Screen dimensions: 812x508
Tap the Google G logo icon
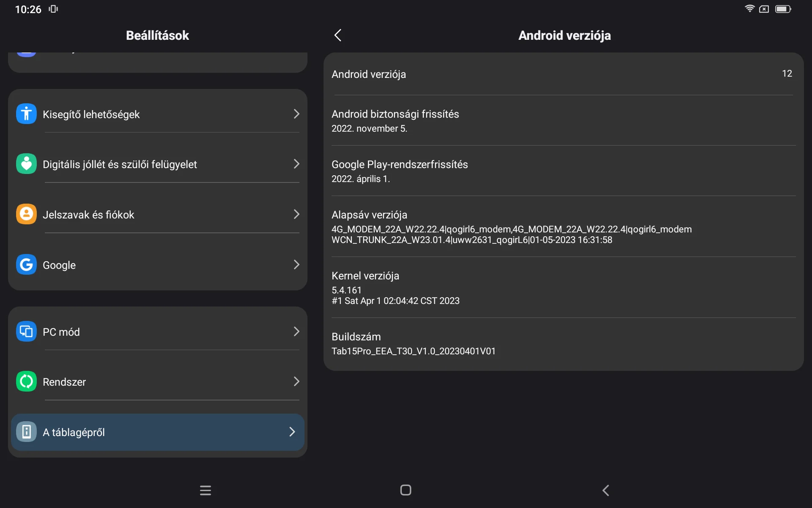coord(26,265)
